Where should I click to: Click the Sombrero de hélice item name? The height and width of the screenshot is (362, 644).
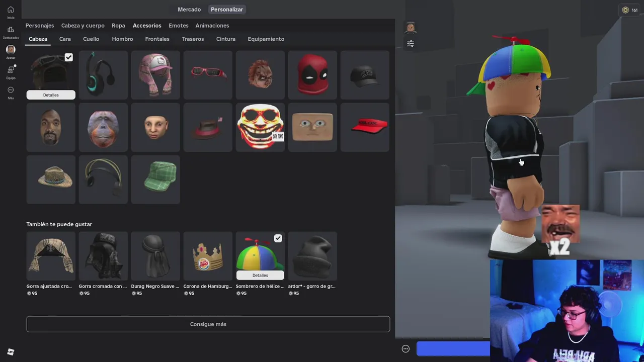pyautogui.click(x=260, y=286)
